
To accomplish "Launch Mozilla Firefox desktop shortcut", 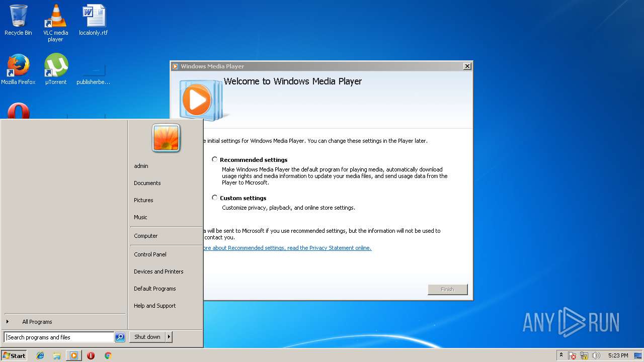I will [18, 69].
